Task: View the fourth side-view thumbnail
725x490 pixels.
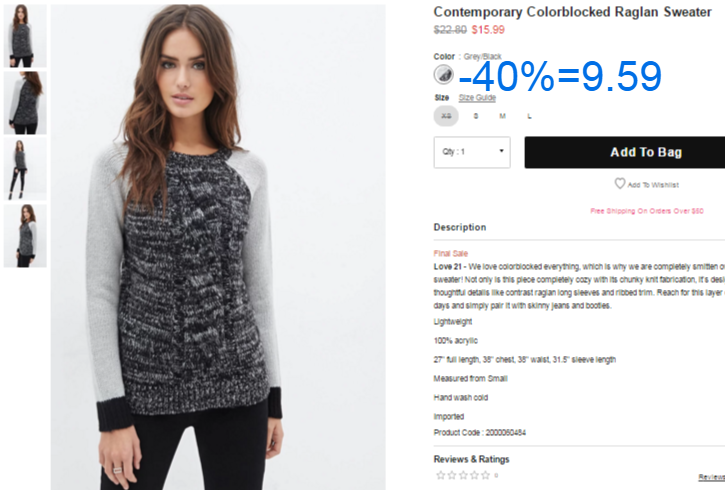Action: (25, 236)
